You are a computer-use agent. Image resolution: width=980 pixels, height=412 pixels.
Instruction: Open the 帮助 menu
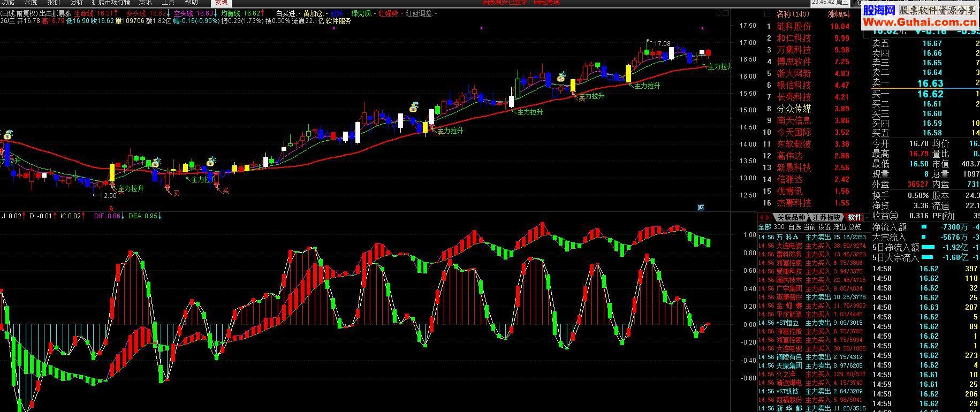pyautogui.click(x=191, y=3)
